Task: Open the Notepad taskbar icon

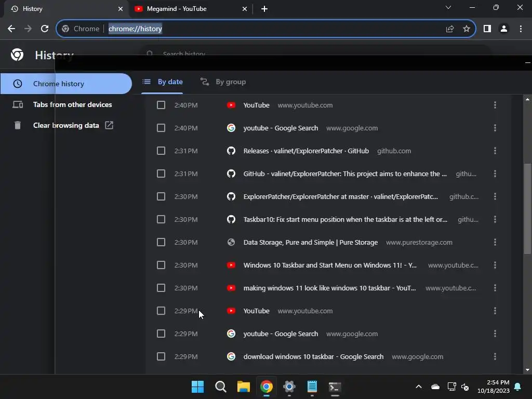Action: tap(312, 387)
